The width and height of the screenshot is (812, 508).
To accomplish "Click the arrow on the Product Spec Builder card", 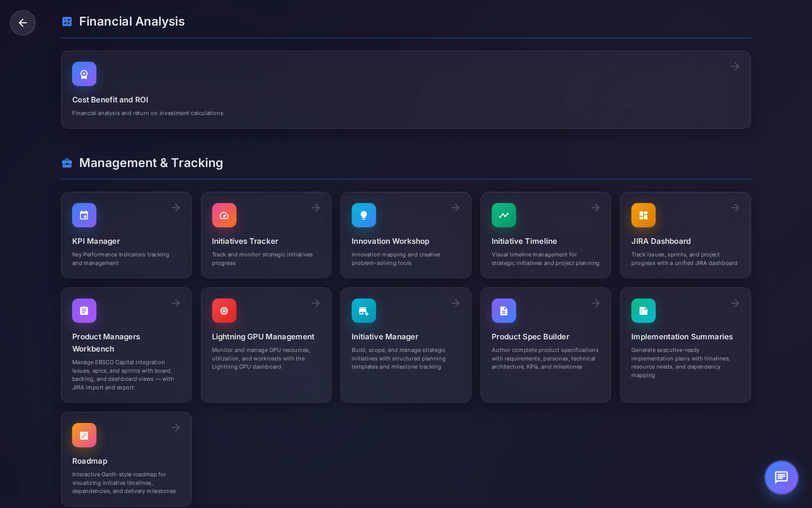I will coord(595,303).
